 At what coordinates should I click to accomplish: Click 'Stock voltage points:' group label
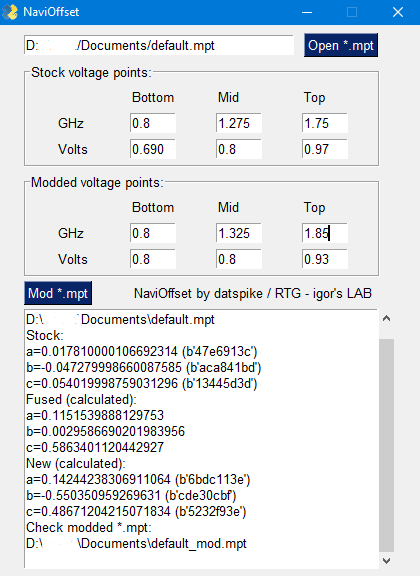(x=91, y=72)
